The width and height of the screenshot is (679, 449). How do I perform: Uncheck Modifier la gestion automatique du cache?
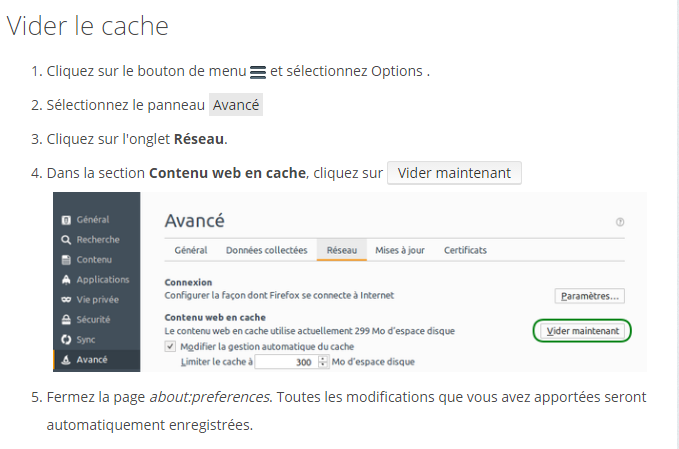(170, 346)
